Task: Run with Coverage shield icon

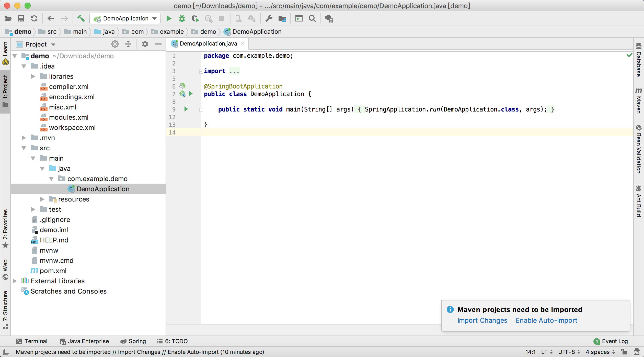Action: coord(195,18)
